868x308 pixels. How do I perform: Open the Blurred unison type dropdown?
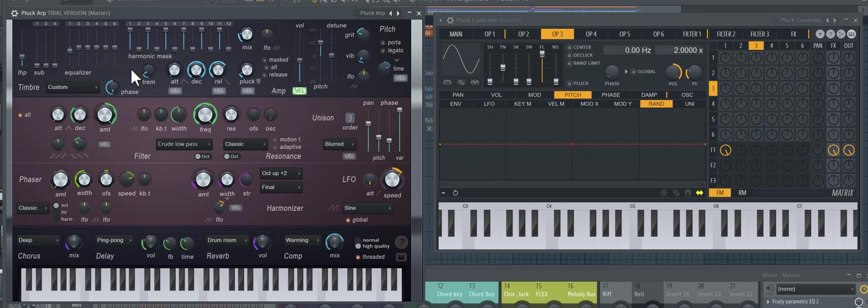(340, 144)
